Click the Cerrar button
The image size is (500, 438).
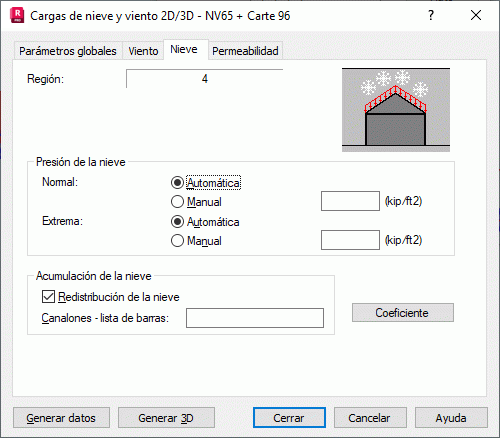(x=289, y=418)
